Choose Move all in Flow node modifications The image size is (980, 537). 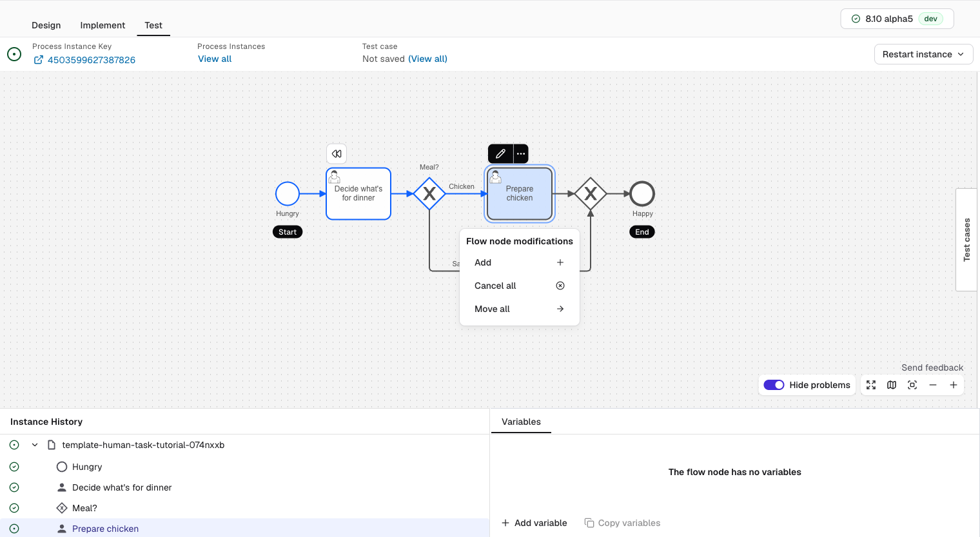[x=520, y=309]
